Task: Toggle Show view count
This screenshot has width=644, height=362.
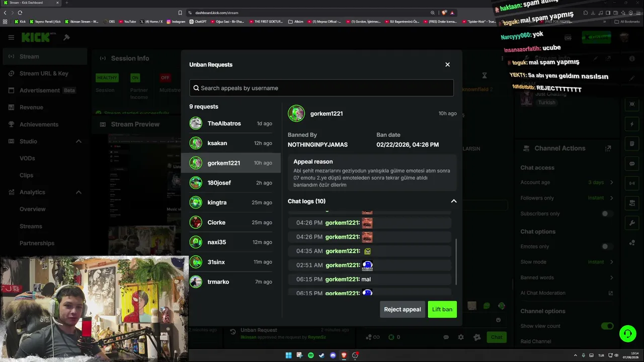Action: click(x=607, y=326)
